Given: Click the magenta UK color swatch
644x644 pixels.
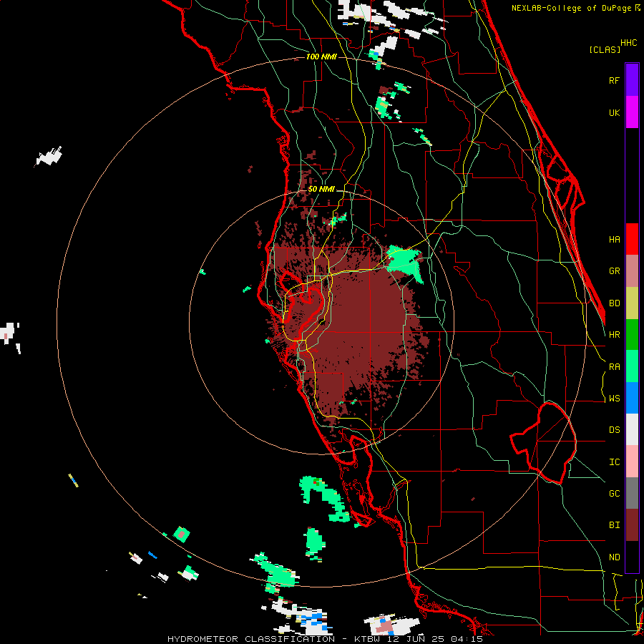Looking at the screenshot, I should click(x=632, y=112).
